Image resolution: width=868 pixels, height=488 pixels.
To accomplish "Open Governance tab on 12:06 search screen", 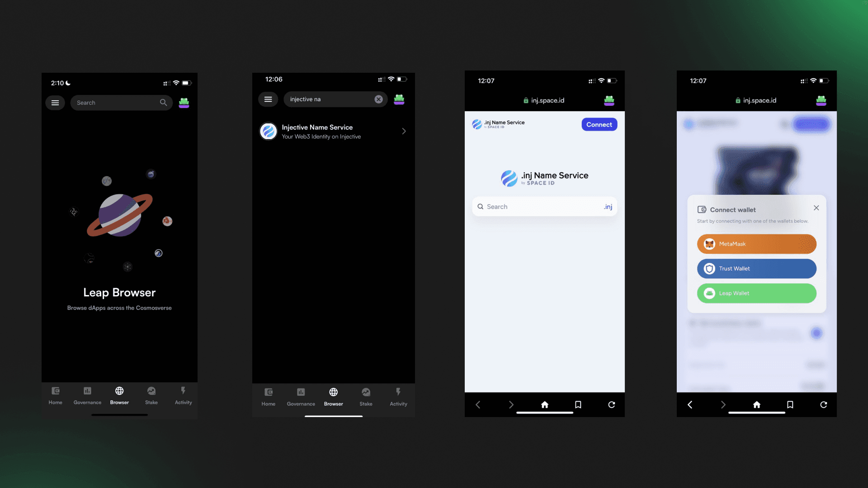I will [301, 397].
